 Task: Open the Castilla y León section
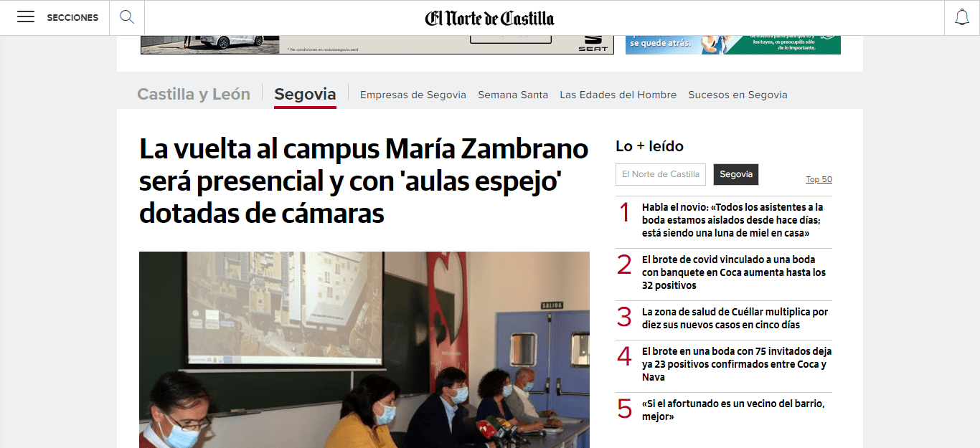[194, 94]
